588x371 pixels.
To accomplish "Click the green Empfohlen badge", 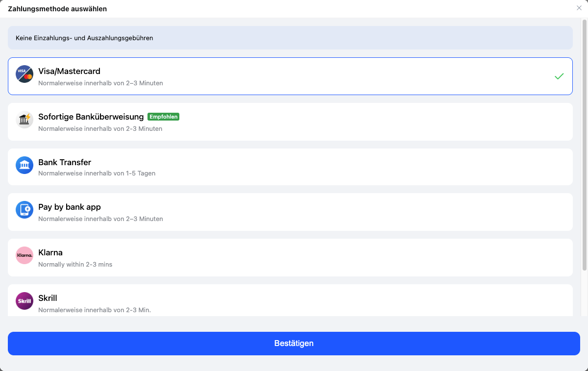I will click(164, 117).
